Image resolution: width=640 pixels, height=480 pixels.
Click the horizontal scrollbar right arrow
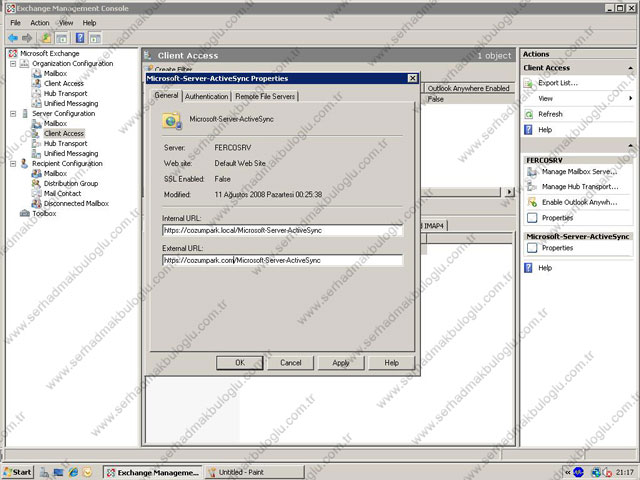(509, 192)
